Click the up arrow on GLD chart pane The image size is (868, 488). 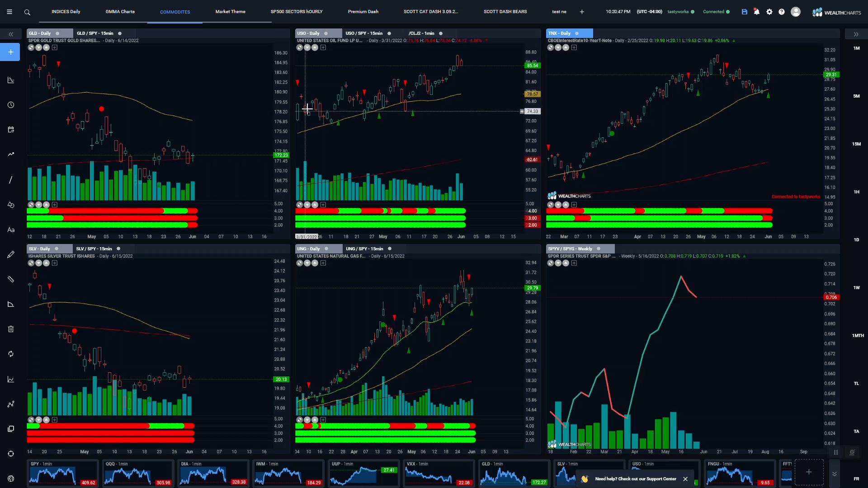pos(46,47)
